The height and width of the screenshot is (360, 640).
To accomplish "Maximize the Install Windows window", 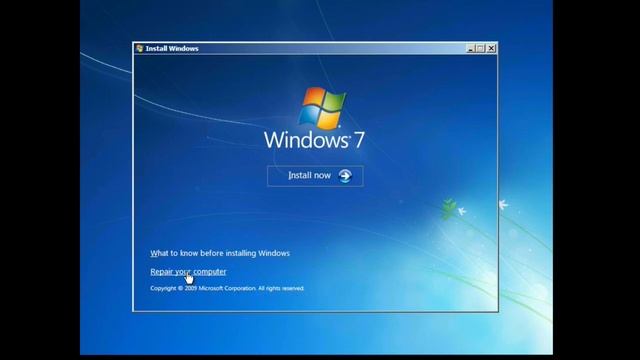I will click(481, 48).
